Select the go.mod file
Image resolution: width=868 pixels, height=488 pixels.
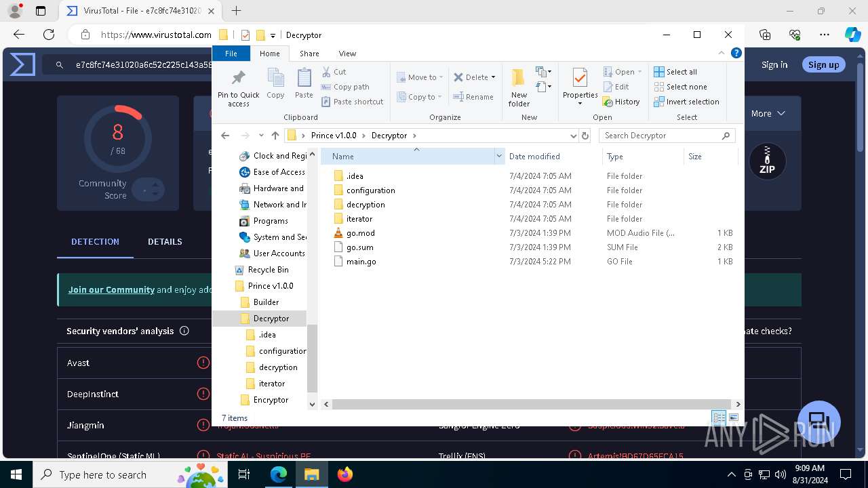coord(360,233)
